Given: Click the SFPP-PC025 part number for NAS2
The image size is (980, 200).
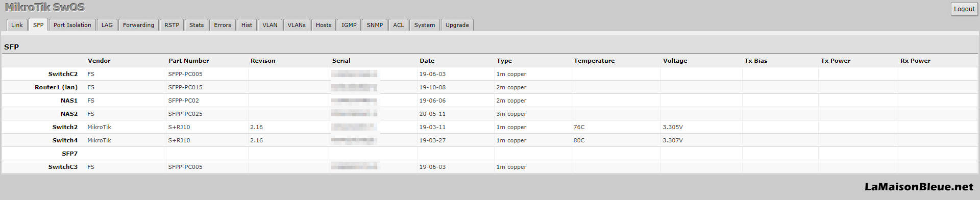Looking at the screenshot, I should coord(185,114).
